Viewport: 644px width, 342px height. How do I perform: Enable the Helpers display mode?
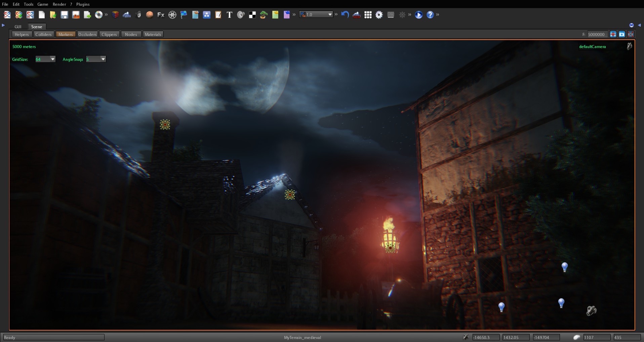(22, 34)
